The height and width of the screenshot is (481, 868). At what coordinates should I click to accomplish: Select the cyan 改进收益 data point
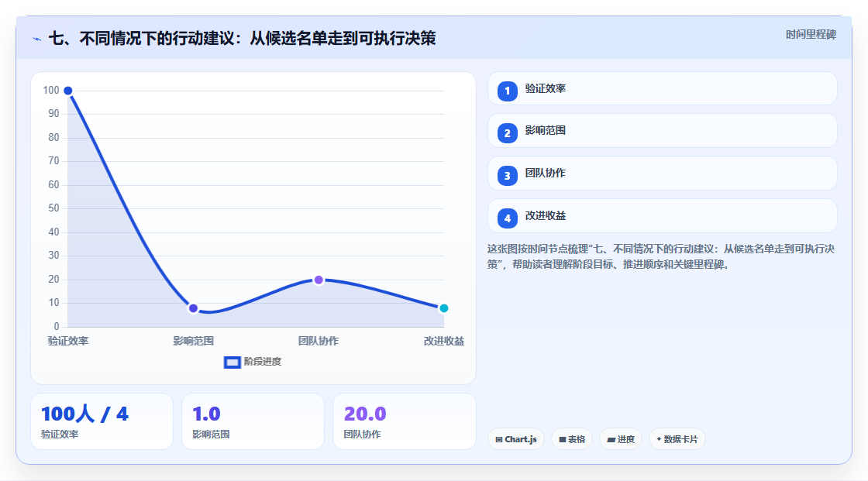pyautogui.click(x=443, y=308)
